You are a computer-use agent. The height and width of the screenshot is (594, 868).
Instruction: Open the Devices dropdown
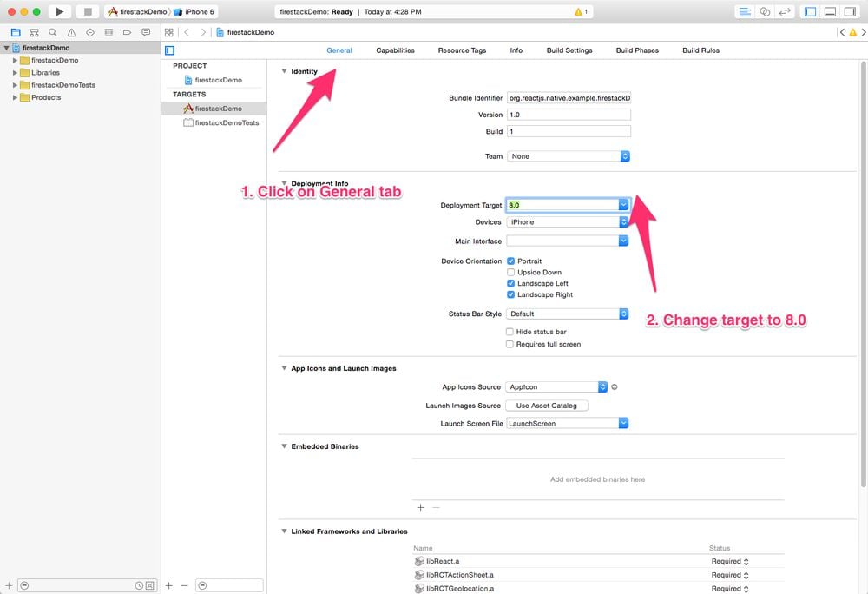(568, 222)
